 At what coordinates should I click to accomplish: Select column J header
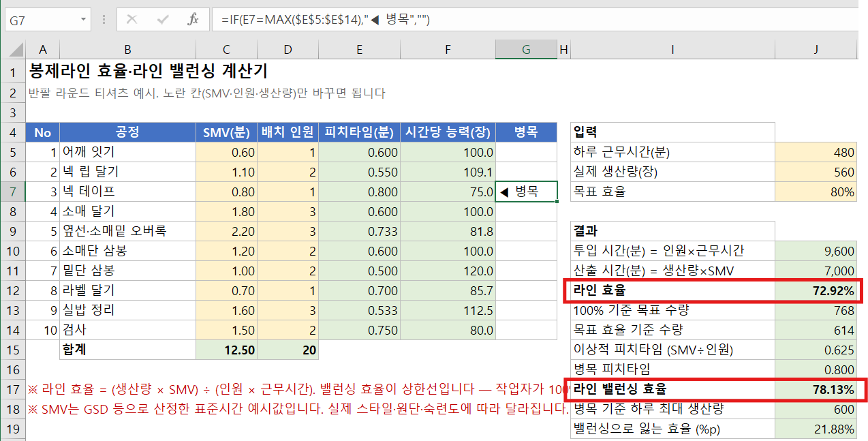(816, 49)
